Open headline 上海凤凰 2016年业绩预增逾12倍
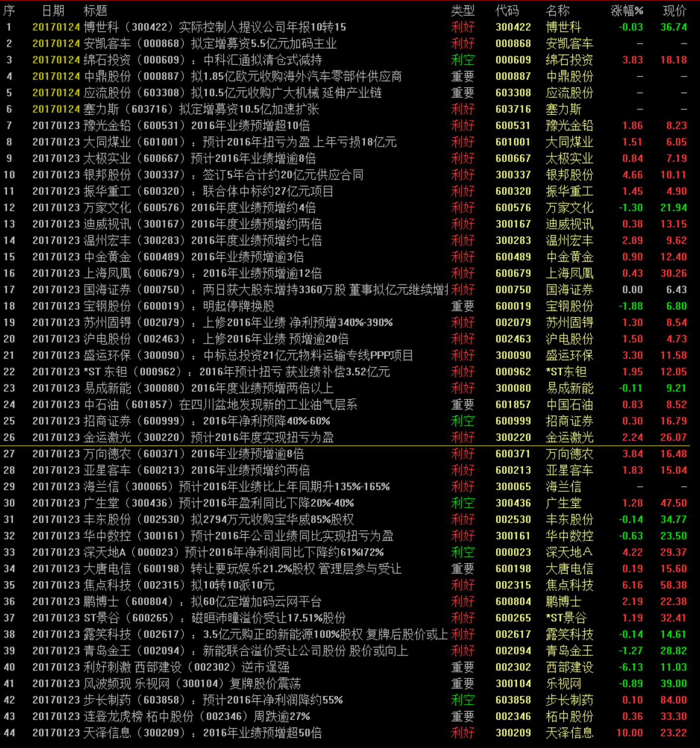Image resolution: width=700 pixels, height=748 pixels. point(203,273)
